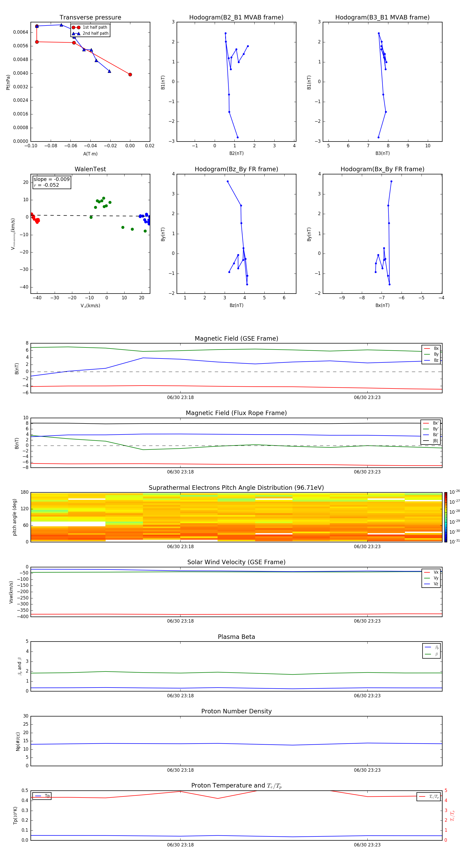Click the 'Te/Tp' legend entry
473x868 pixels.
point(429,796)
